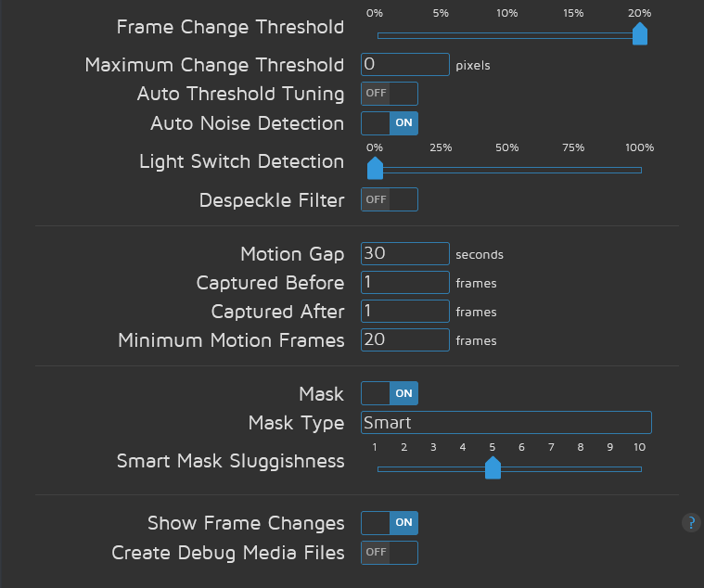Set Smart Mask Sluggishness to 1
Screen dimensions: 704x588
pyautogui.click(x=376, y=469)
